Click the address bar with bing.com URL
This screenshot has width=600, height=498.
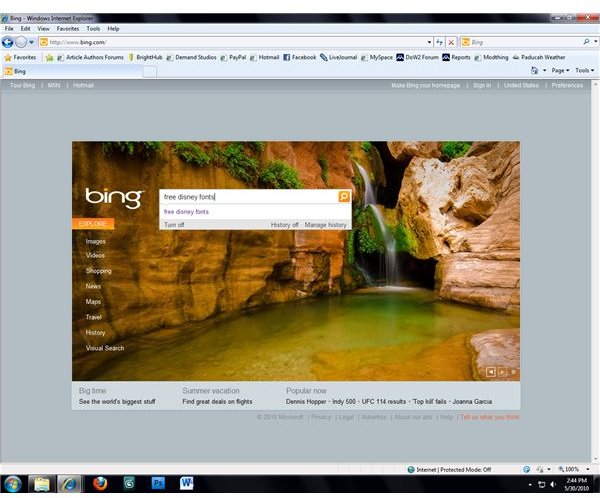click(x=232, y=42)
